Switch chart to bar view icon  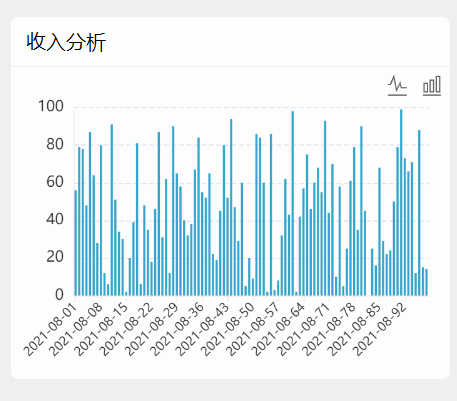point(432,85)
